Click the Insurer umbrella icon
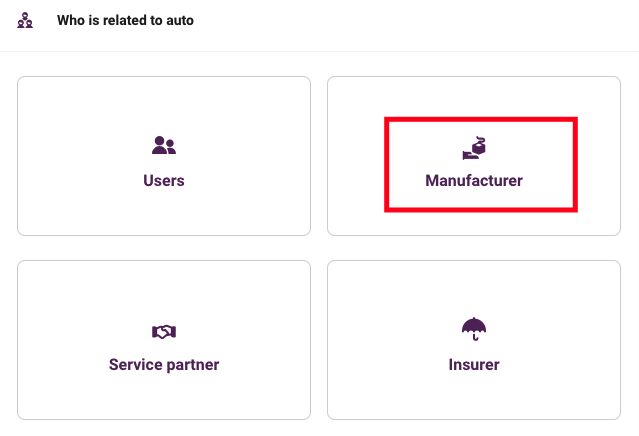639x436 pixels. click(474, 329)
